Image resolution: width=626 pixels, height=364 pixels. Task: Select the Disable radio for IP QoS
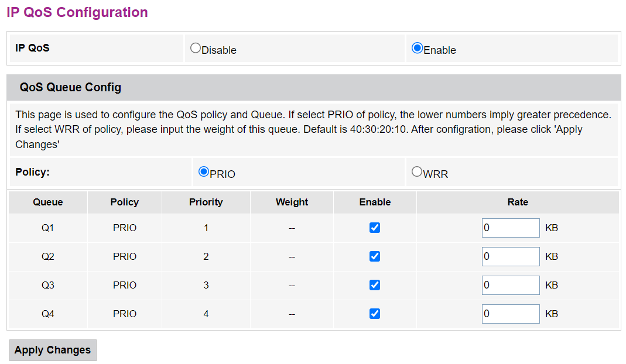point(196,49)
